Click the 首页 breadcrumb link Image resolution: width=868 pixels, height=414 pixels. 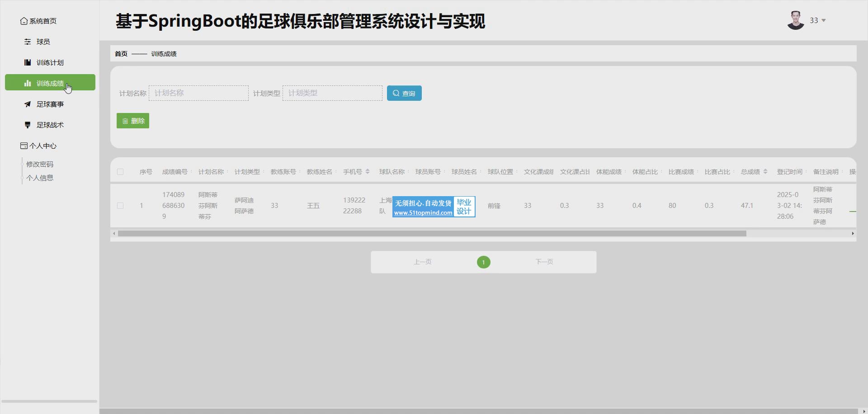coord(121,54)
